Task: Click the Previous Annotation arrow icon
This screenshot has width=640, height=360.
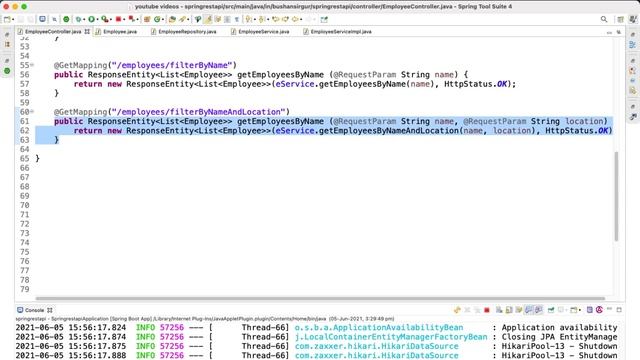Action: point(261,19)
